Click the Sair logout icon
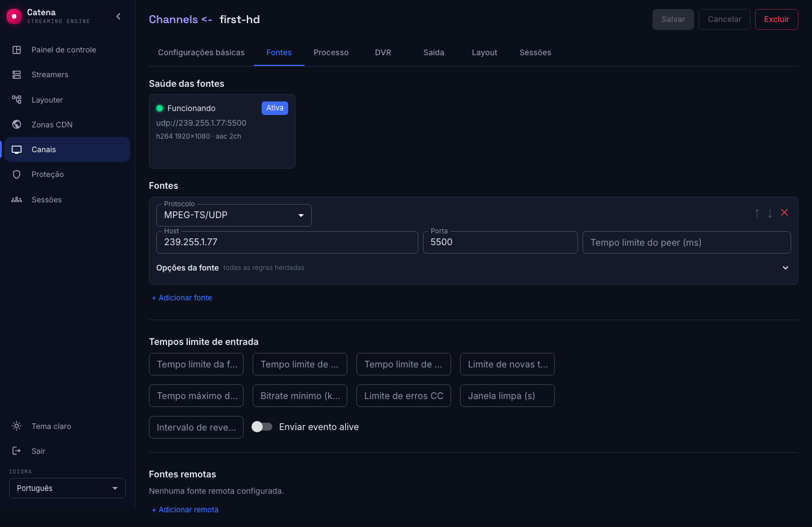 coord(17,451)
